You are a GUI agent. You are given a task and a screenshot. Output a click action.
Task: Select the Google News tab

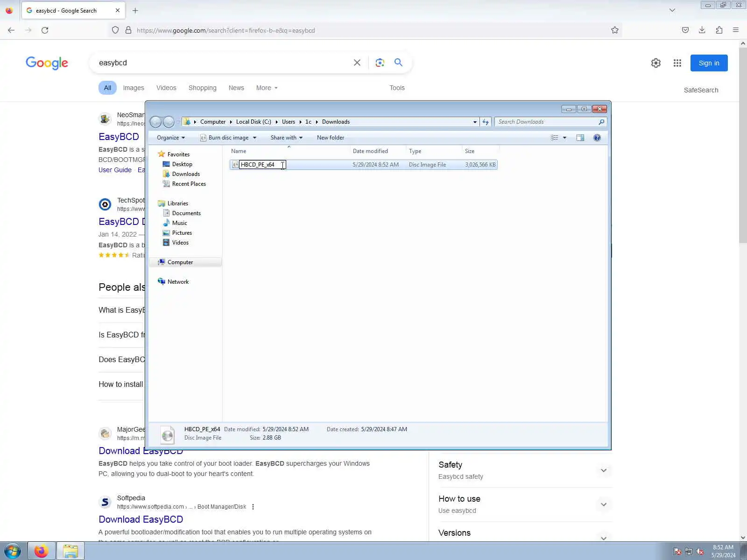(x=236, y=88)
